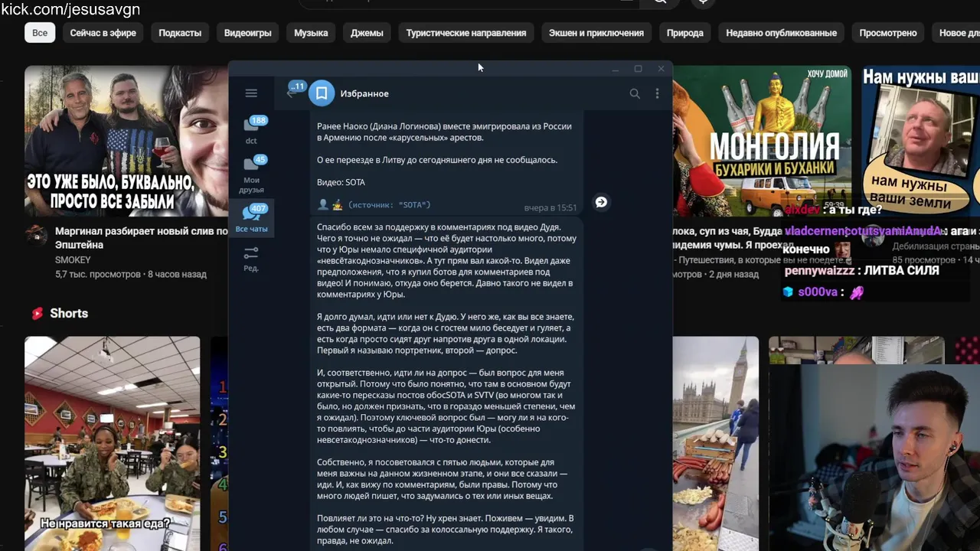Select the dct chat folder
The height and width of the screenshot is (551, 980).
pyautogui.click(x=251, y=130)
